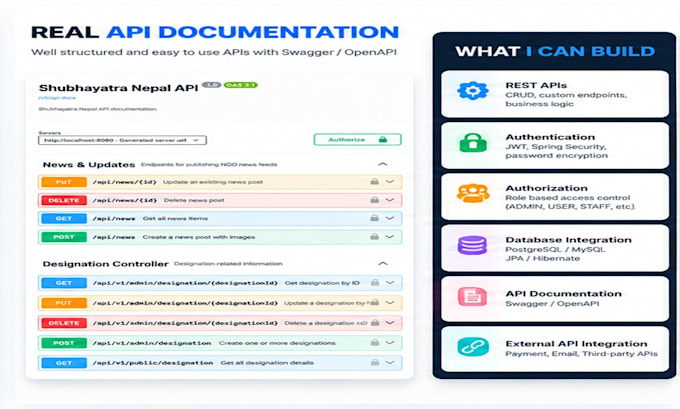Collapse the Designation Controller section
The height and width of the screenshot is (409, 680).
point(382,264)
